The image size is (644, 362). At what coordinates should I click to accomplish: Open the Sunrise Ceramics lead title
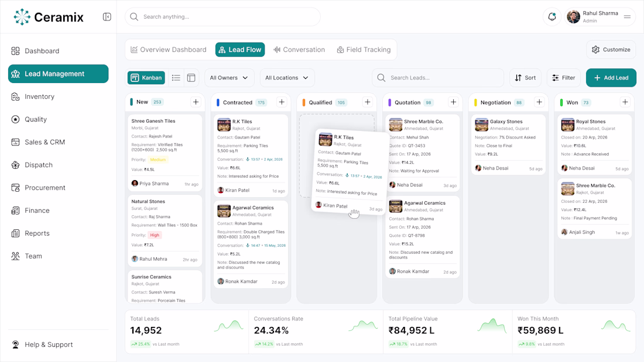(151, 277)
